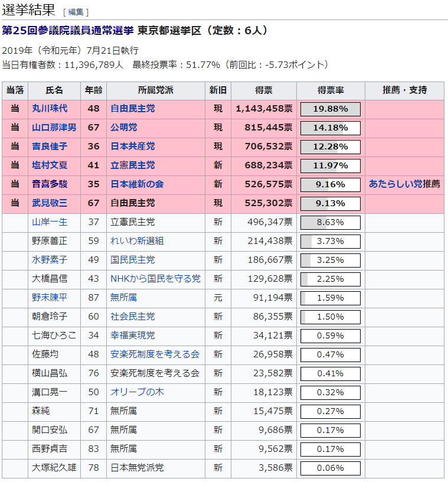Select the 日本無党派党 party cell
This screenshot has height=482, width=448.
pyautogui.click(x=156, y=468)
